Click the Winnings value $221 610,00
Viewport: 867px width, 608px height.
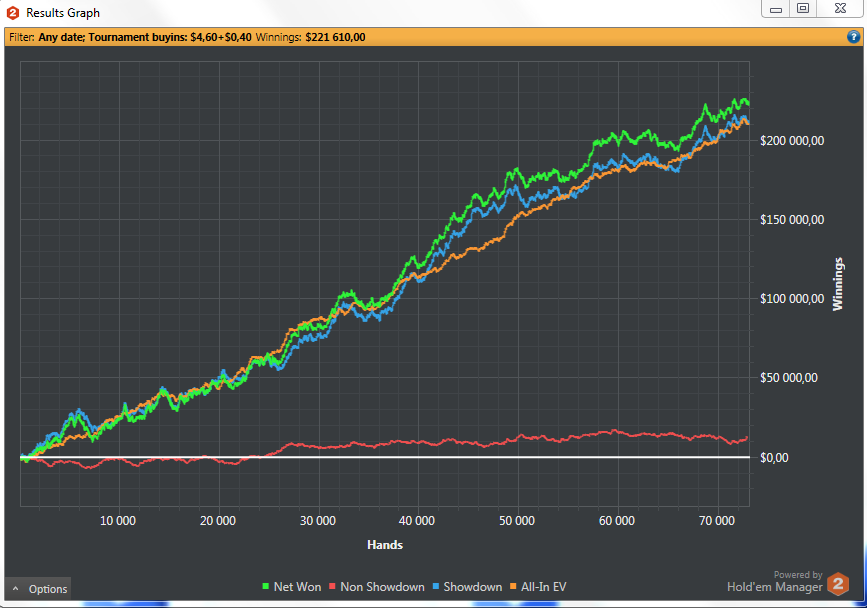335,37
